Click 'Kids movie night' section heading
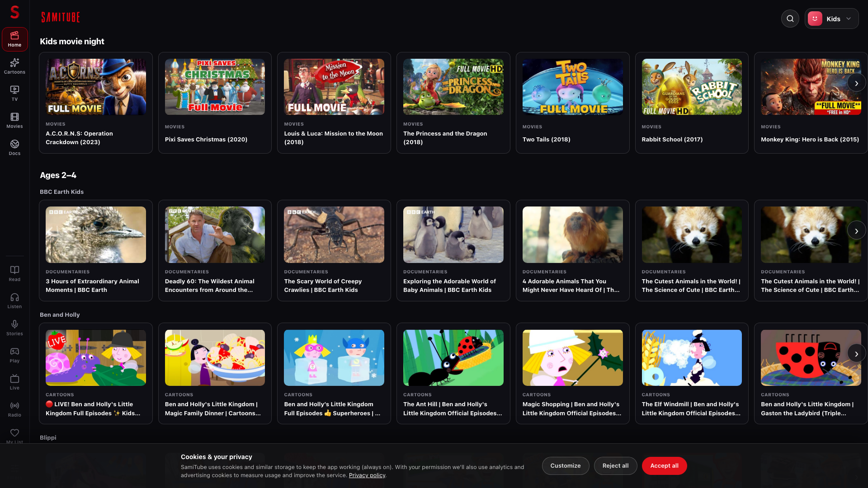Screen dimensions: 868x488 coord(72,42)
